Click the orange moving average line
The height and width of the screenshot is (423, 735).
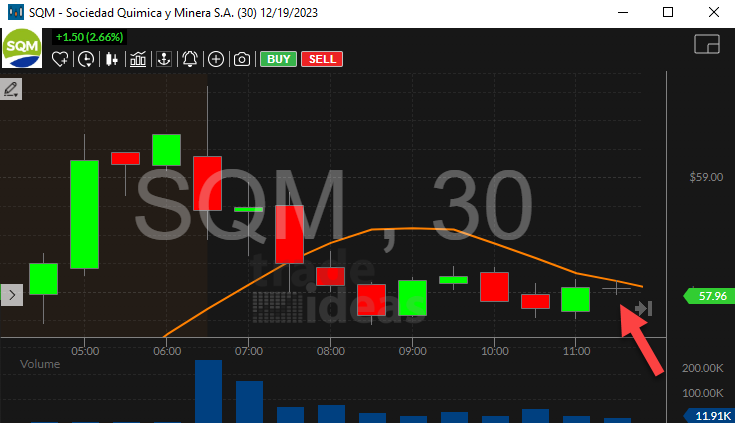(412, 228)
